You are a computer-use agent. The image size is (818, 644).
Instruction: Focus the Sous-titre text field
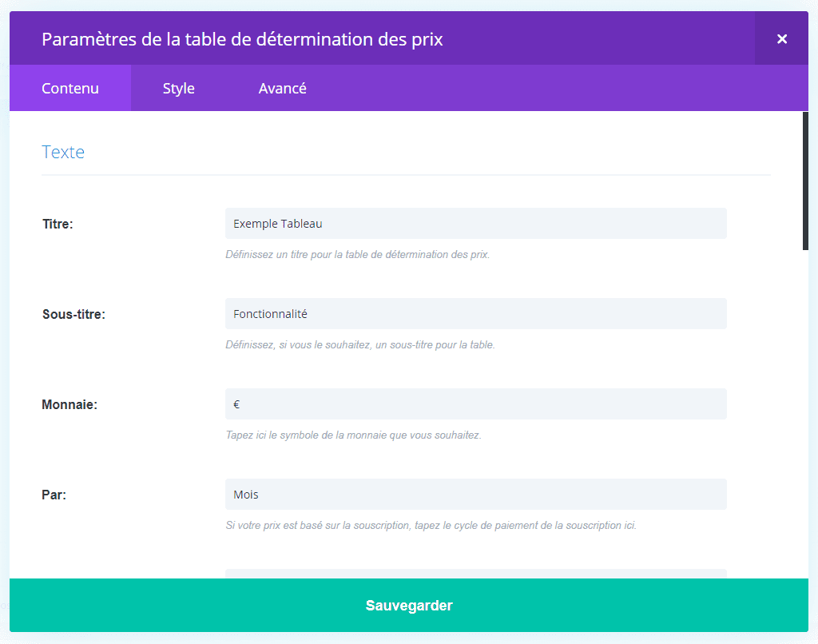click(x=475, y=314)
